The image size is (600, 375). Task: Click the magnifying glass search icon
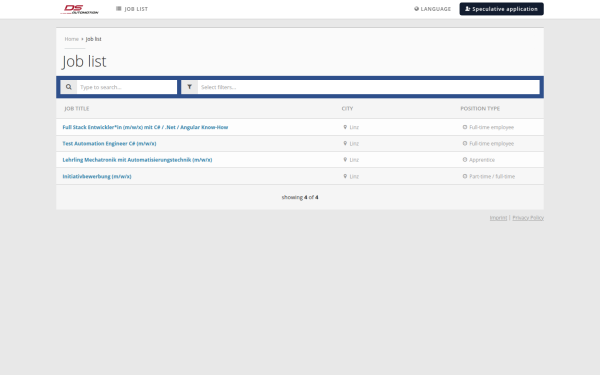point(68,87)
